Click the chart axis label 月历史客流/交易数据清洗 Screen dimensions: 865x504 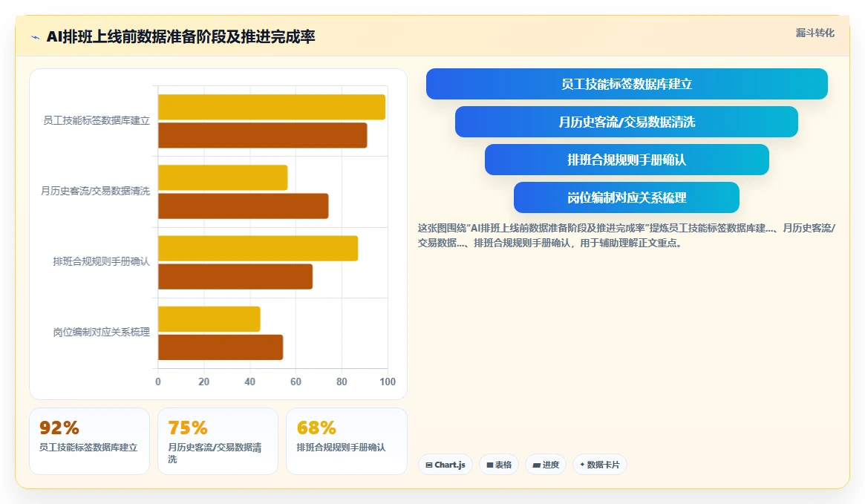(96, 191)
